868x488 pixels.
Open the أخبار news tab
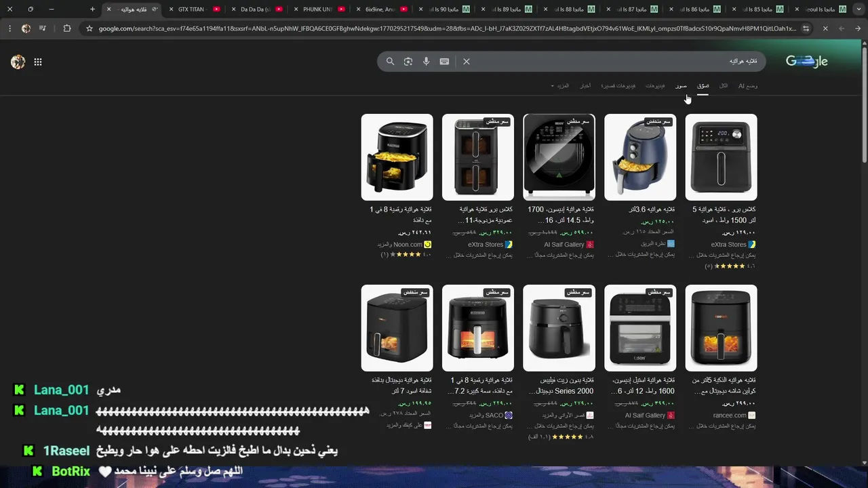point(585,86)
